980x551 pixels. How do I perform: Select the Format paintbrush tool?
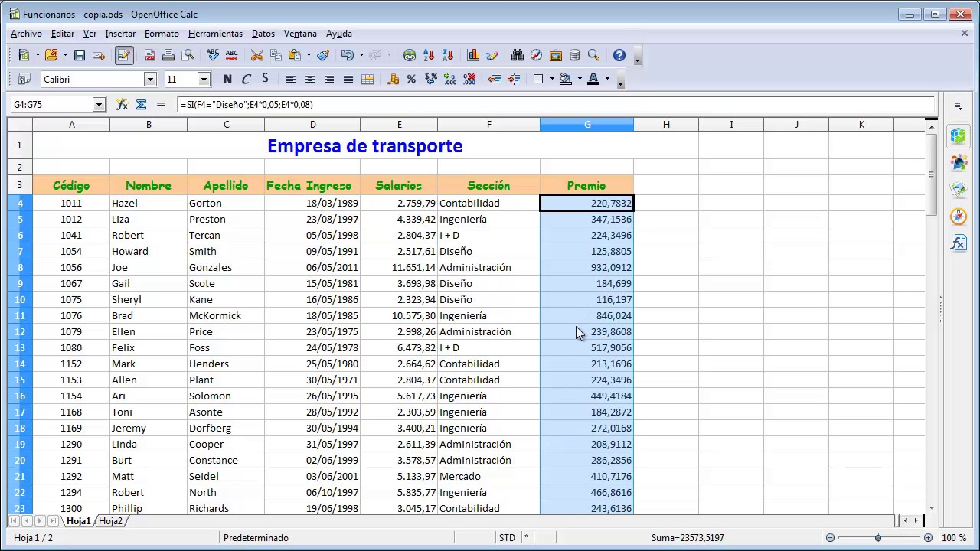pyautogui.click(x=323, y=55)
